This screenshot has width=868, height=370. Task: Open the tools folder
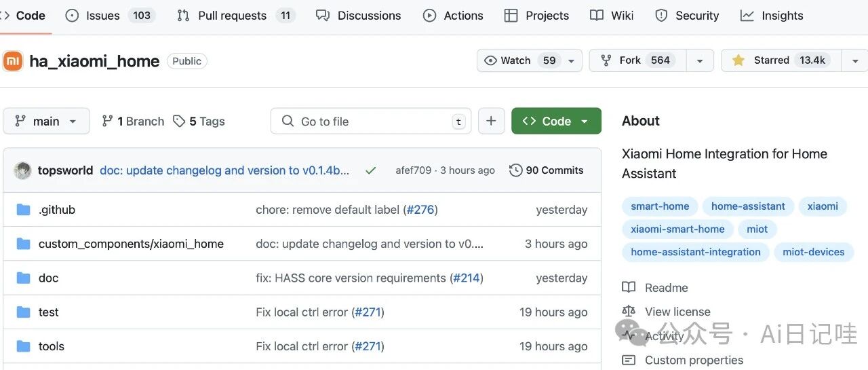(52, 346)
